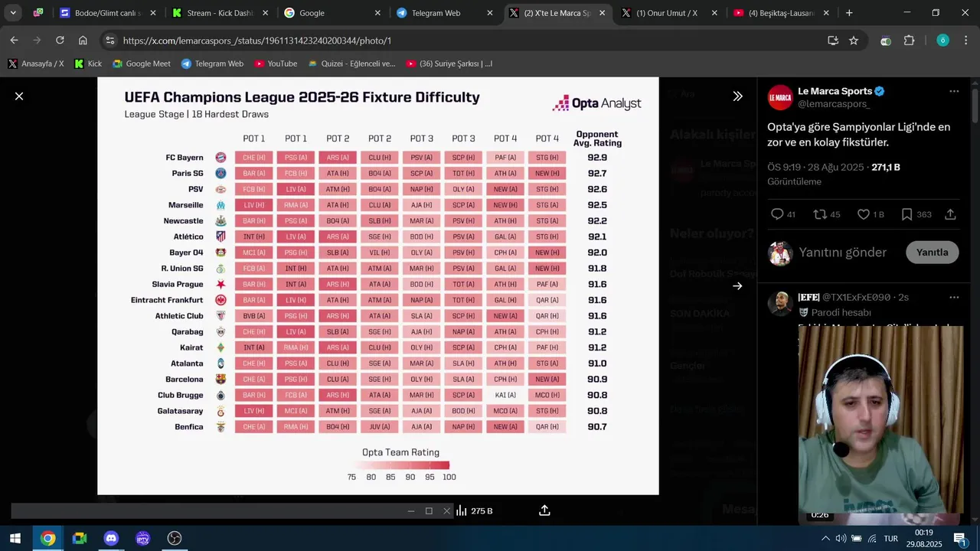Viewport: 980px width, 551px height.
Task: Show hidden system tray icons
Action: tap(825, 538)
